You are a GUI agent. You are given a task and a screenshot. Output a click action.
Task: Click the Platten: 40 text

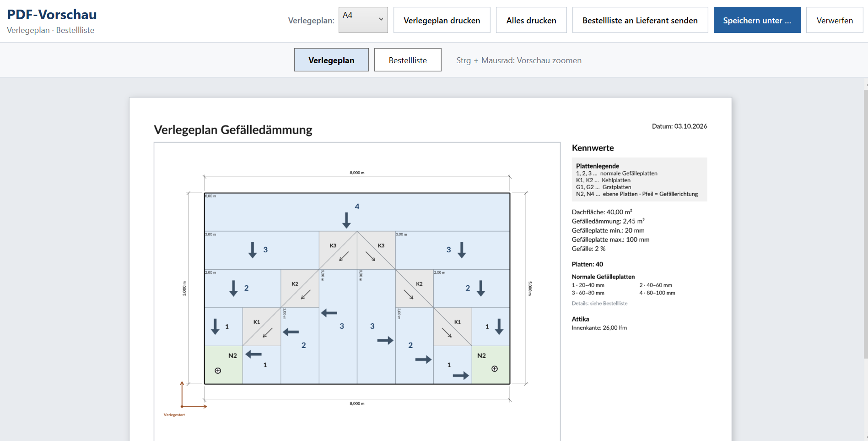tap(588, 264)
